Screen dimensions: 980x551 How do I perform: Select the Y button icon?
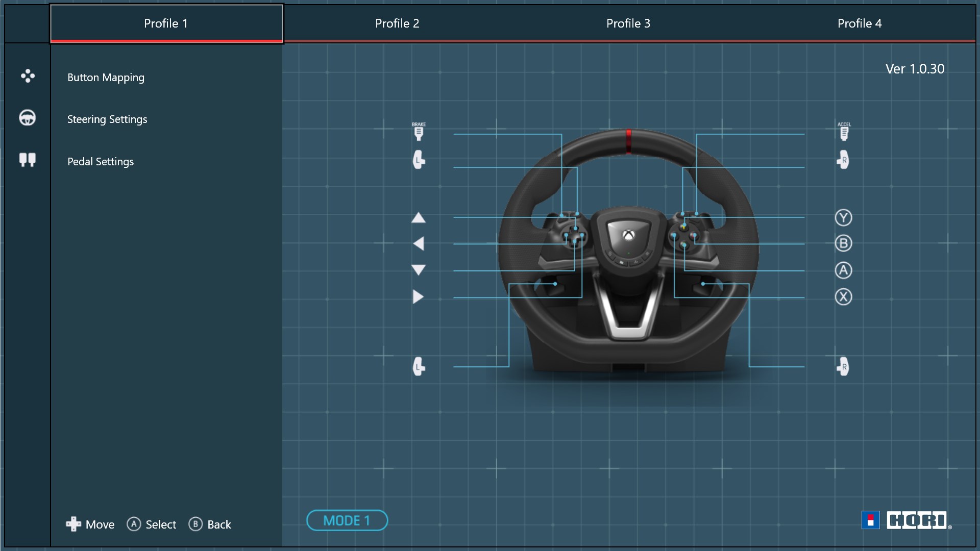843,218
